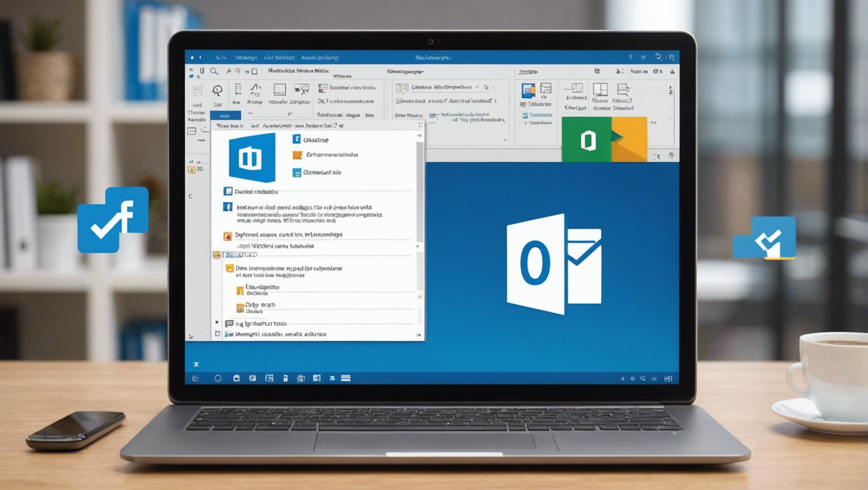Click the tray search icon on taskbar

pos(643,379)
